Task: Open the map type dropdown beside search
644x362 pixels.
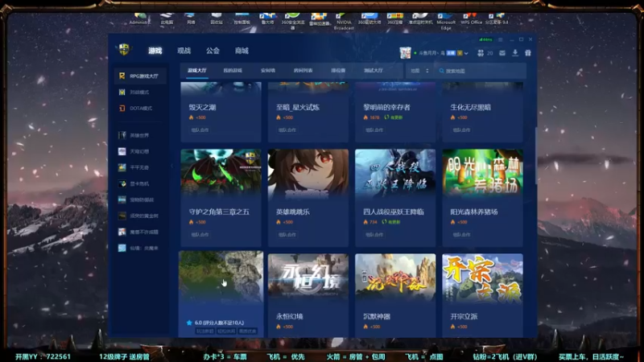Action: (x=419, y=71)
